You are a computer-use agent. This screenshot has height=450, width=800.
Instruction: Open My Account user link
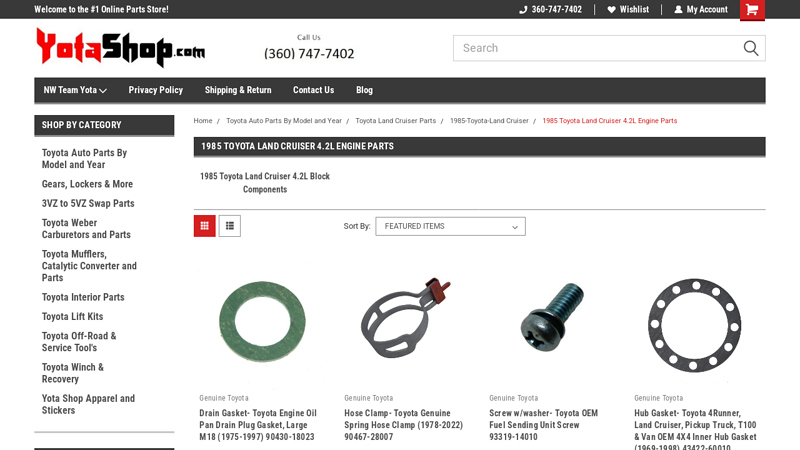(701, 10)
